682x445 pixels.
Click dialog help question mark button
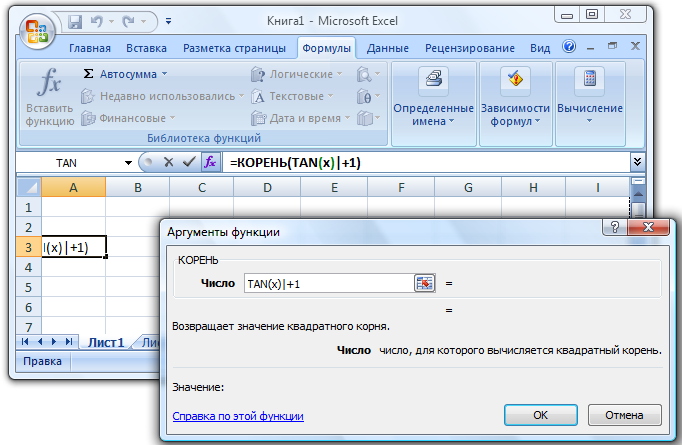tap(615, 227)
